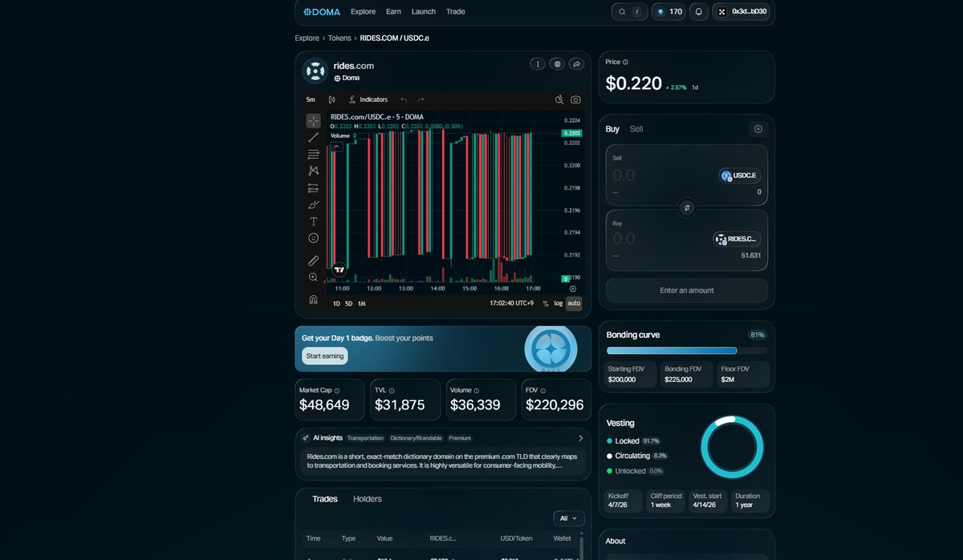The height and width of the screenshot is (560, 963).
Task: Navigate to Explore breadcrumb
Action: (307, 38)
